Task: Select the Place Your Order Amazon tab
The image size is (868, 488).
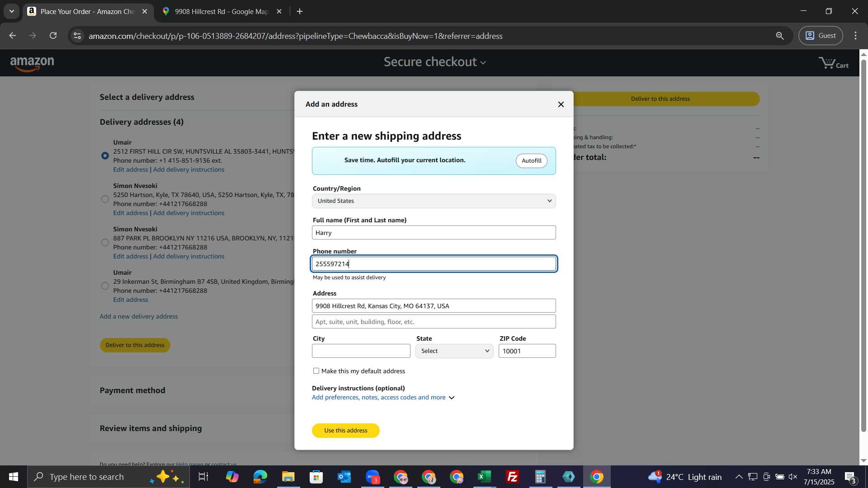Action: pos(87,11)
